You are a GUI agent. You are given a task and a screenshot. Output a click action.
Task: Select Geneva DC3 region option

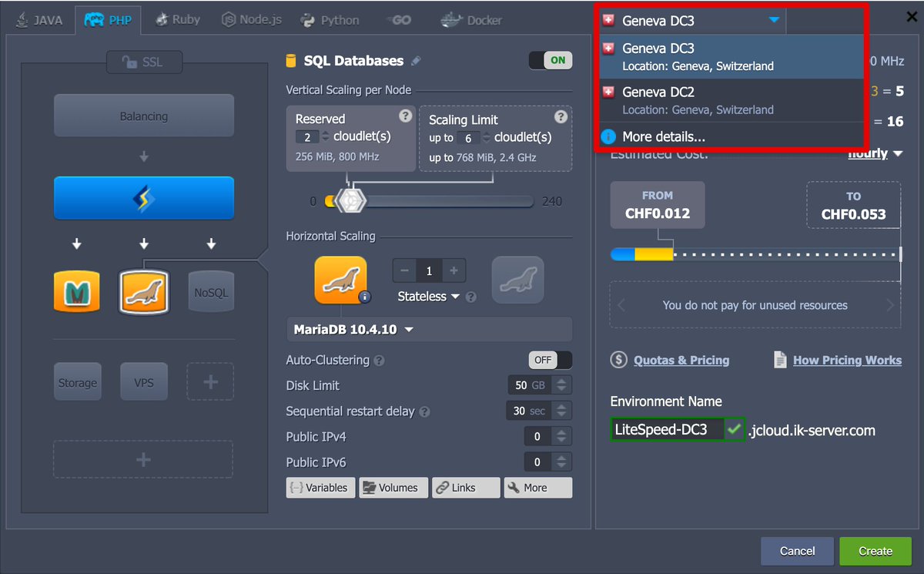731,56
